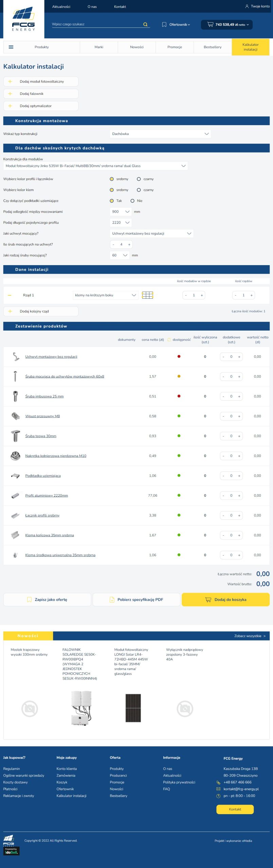
Task: Open the hamburger menu next to Produkty
Action: tap(11, 47)
